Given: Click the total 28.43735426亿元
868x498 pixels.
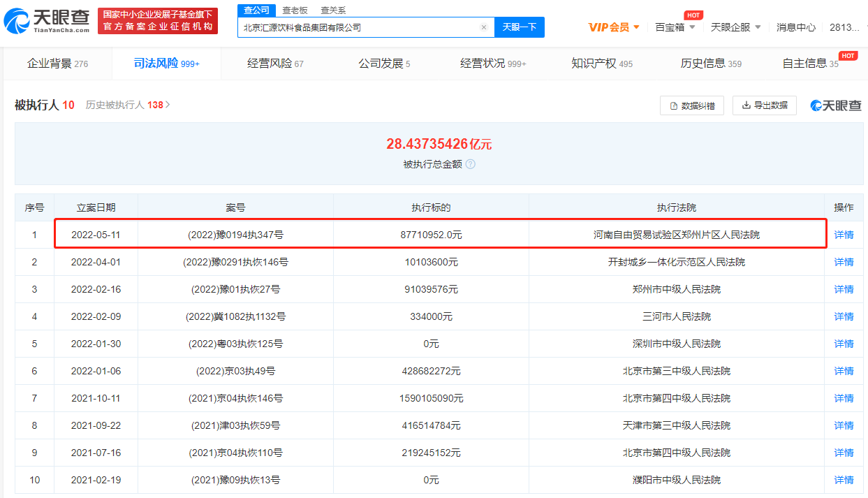Looking at the screenshot, I should [439, 144].
